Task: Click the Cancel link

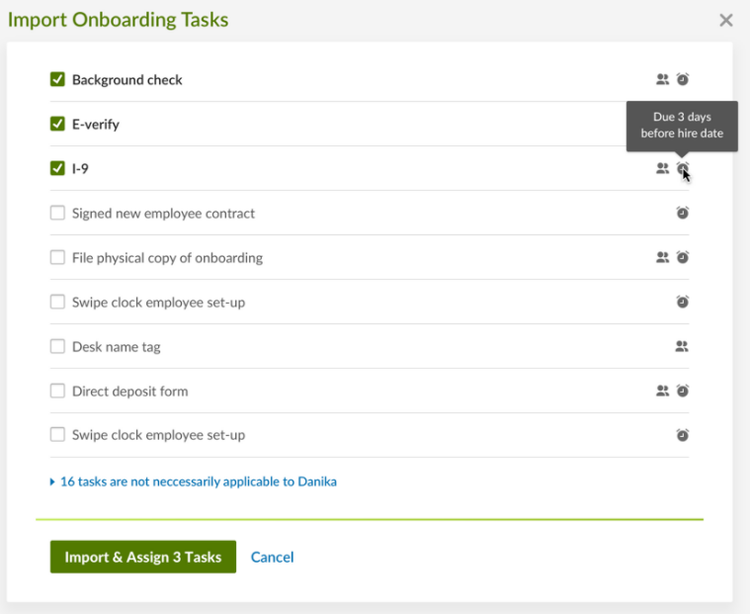Action: (272, 557)
